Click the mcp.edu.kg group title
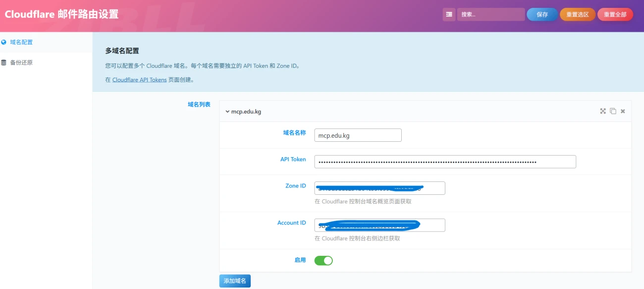644x289 pixels. point(246,112)
